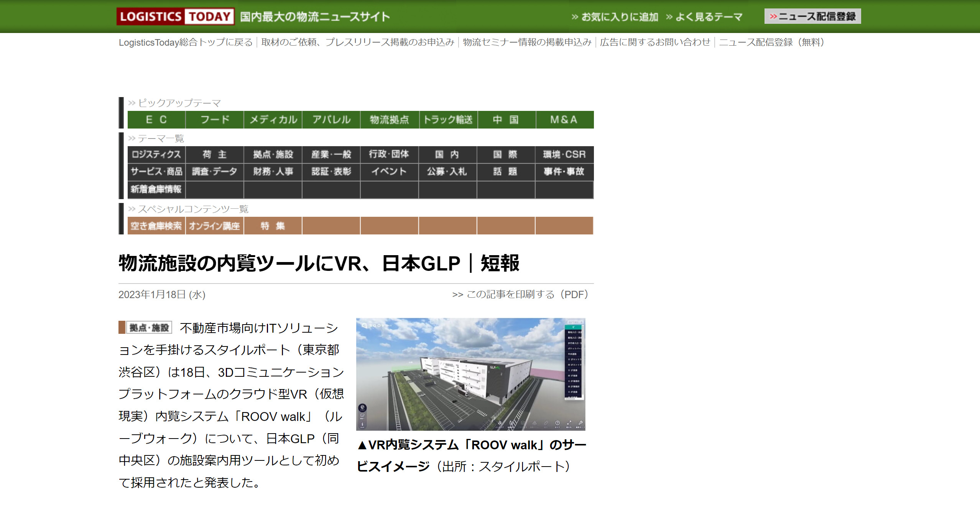Select 物流拠点 pickup theme
This screenshot has width=980, height=508.
390,120
